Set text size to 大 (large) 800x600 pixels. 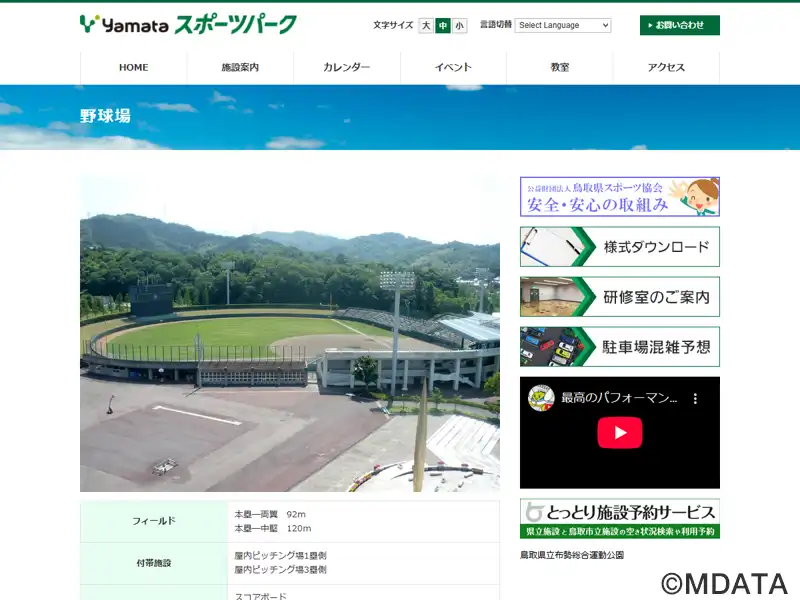click(x=426, y=26)
